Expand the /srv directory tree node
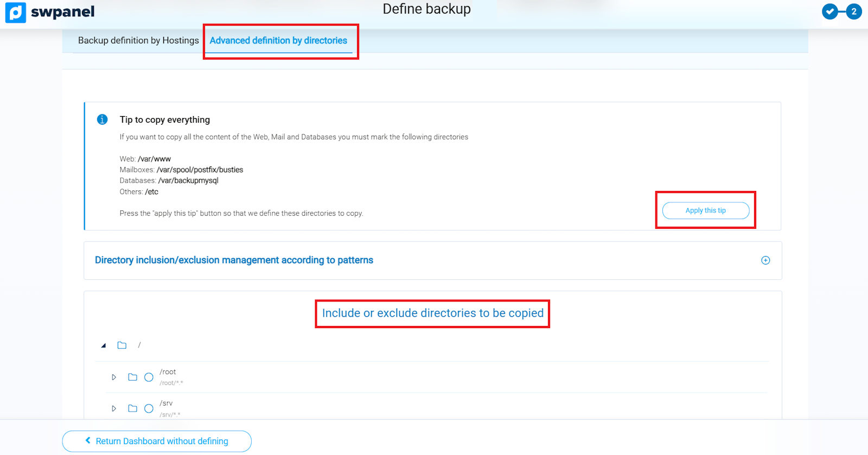Screen dimensions: 868x455 114,408
